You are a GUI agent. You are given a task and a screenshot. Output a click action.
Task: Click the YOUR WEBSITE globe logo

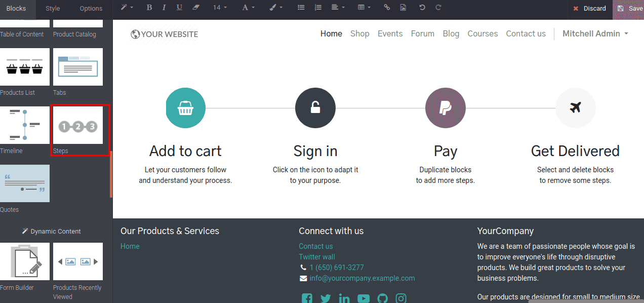[x=165, y=34]
